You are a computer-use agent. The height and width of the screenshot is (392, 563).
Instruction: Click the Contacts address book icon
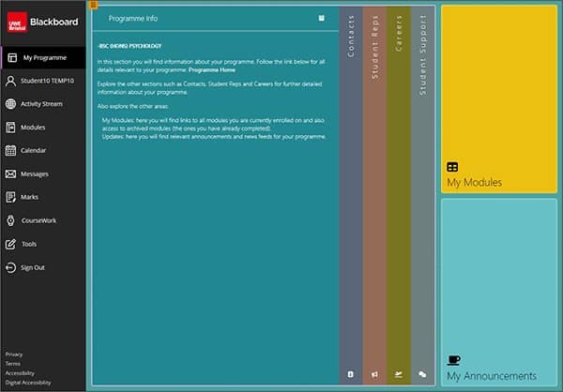(350, 374)
